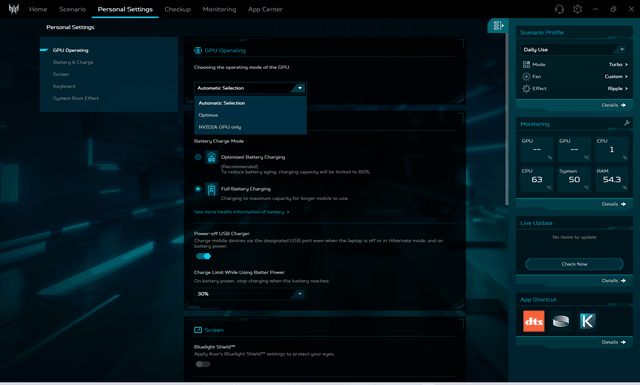Select Full Battery Charging radio button

click(x=198, y=189)
